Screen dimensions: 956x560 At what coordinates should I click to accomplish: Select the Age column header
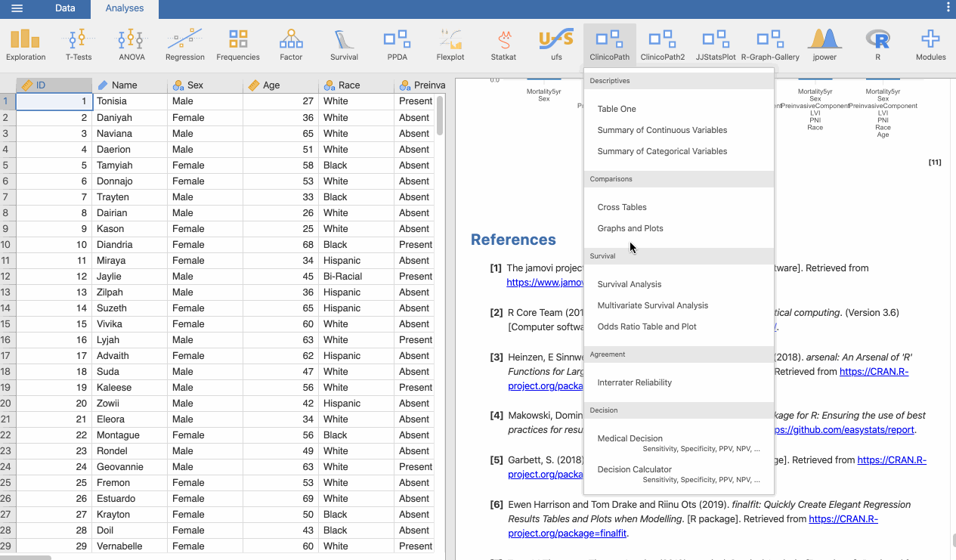click(x=280, y=85)
